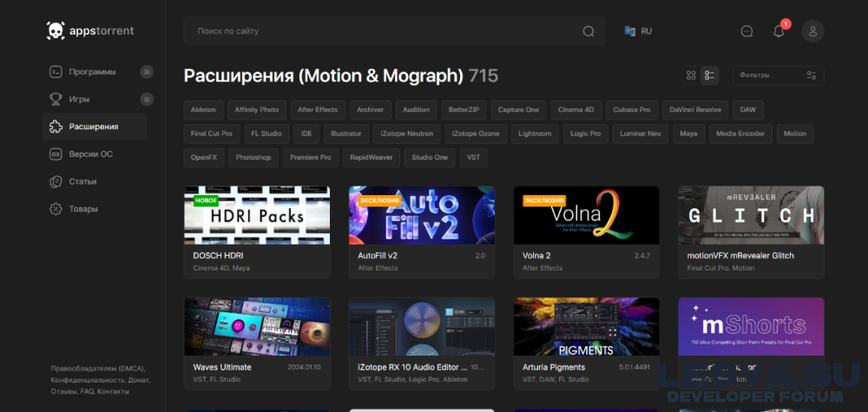Click the Товары discount badge icon
The width and height of the screenshot is (868, 412).
point(56,208)
